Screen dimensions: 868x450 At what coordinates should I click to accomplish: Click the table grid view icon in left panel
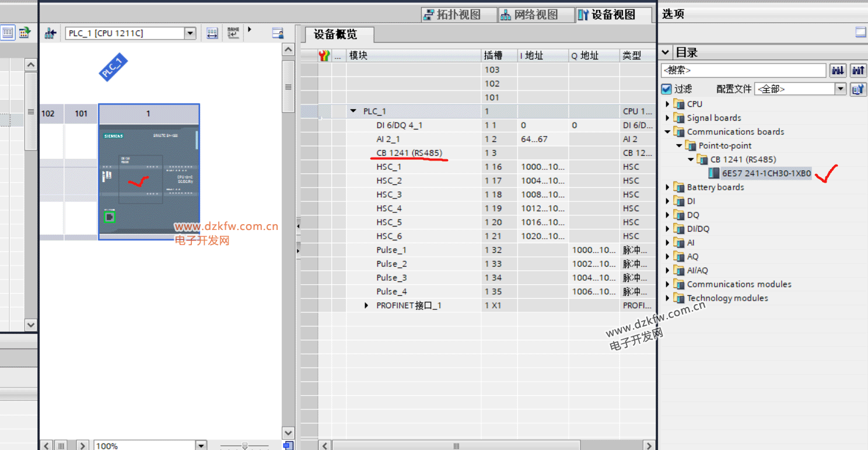pos(7,33)
